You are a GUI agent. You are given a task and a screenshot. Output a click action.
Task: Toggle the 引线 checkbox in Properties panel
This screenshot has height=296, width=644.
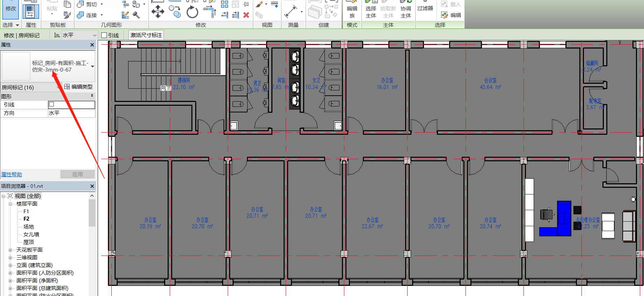click(x=52, y=104)
